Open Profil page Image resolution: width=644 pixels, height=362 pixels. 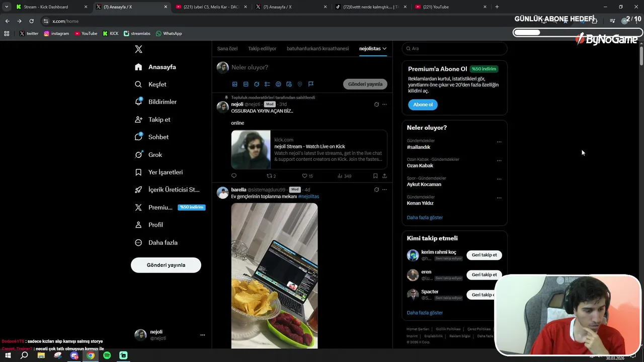tap(149, 225)
